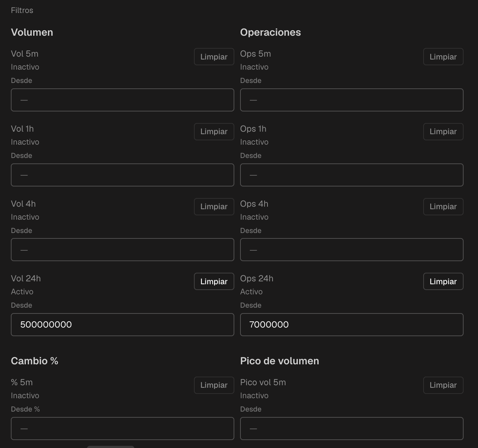Click the Cambio % section heading

[35, 361]
